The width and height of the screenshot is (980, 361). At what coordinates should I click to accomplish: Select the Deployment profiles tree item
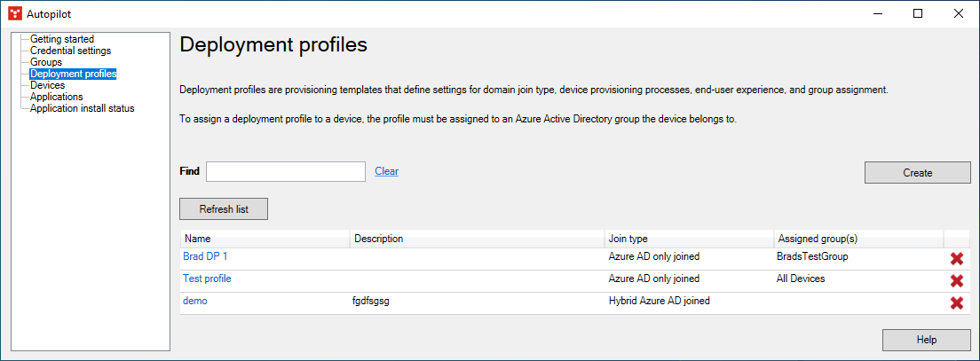(73, 74)
